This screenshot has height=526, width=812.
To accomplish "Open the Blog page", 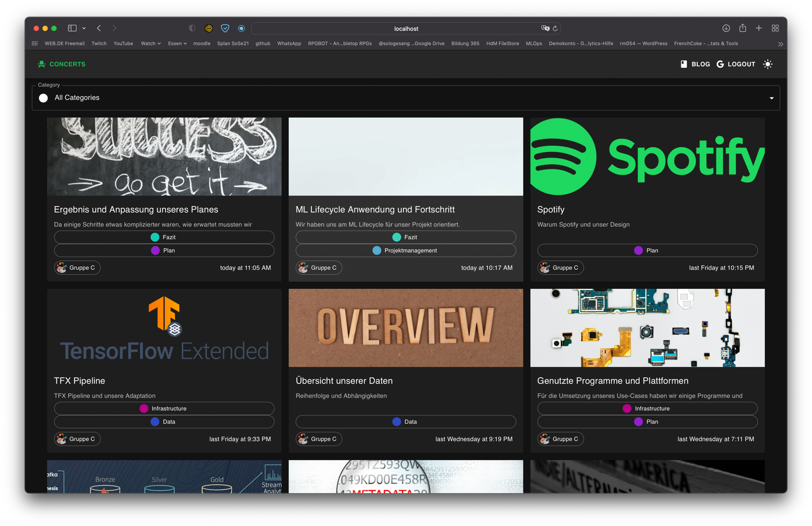I will [695, 64].
